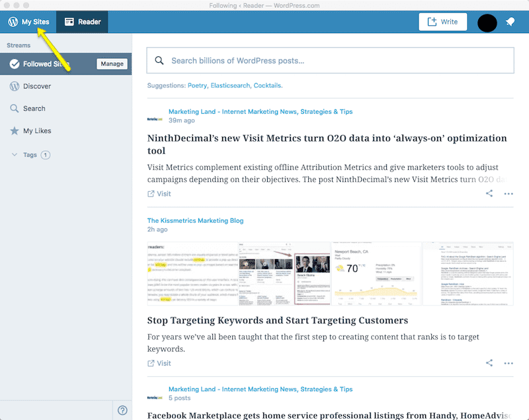Open the Discover stream
This screenshot has height=420, width=529.
pos(65,86)
